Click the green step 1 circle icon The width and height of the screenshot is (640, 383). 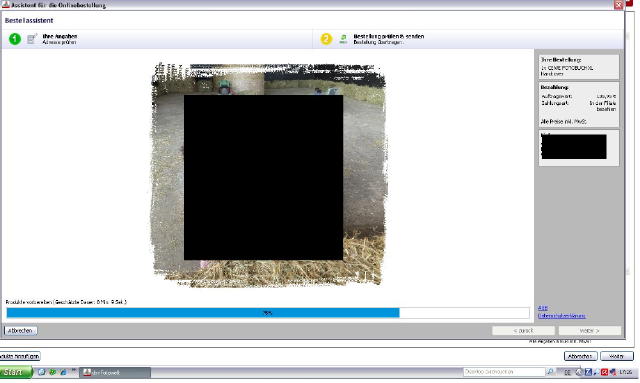pos(15,39)
